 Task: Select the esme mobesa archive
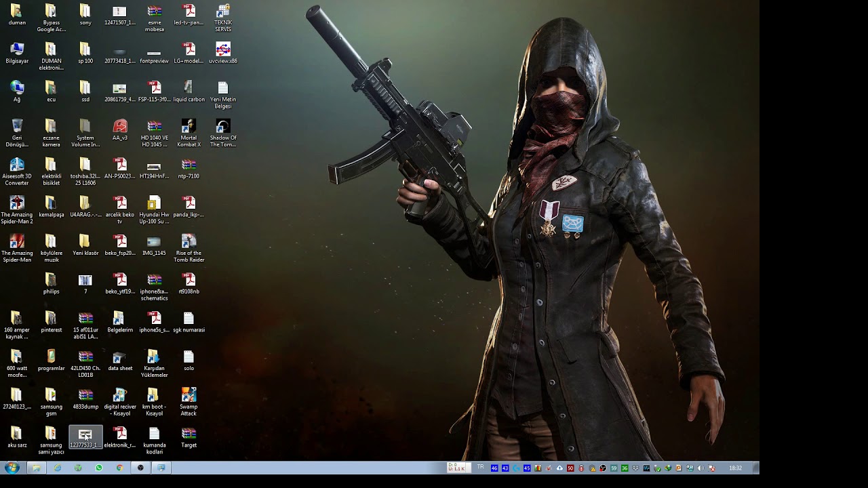point(155,18)
